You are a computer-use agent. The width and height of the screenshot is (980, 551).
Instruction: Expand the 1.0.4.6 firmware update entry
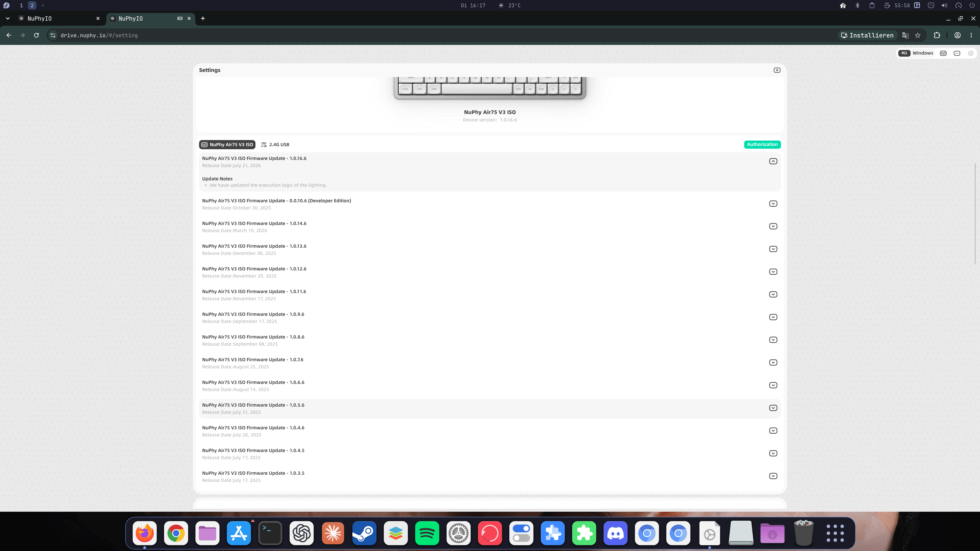[x=773, y=430]
